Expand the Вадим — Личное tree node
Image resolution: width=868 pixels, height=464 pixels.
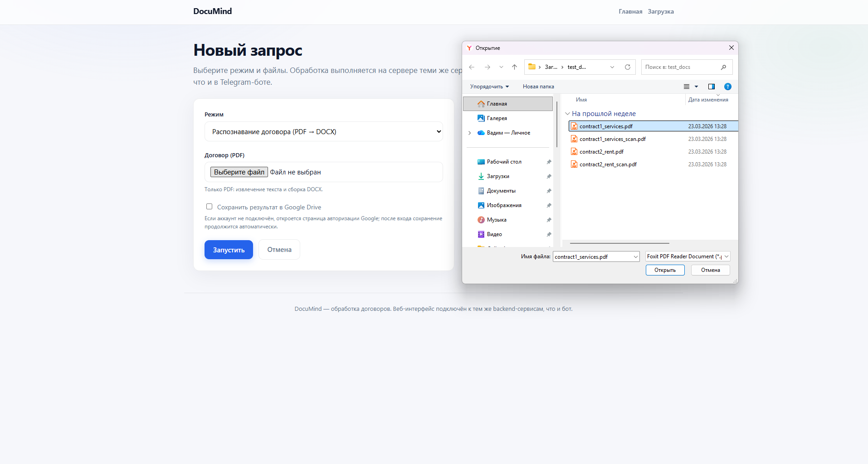pos(470,133)
